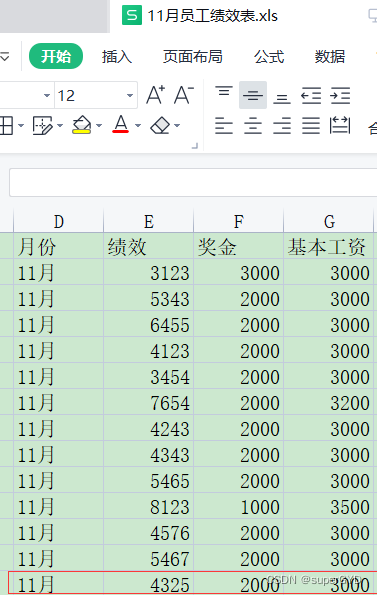Open the quick access toolbar dropdown
This screenshot has height=595, width=377.
[x=4, y=57]
